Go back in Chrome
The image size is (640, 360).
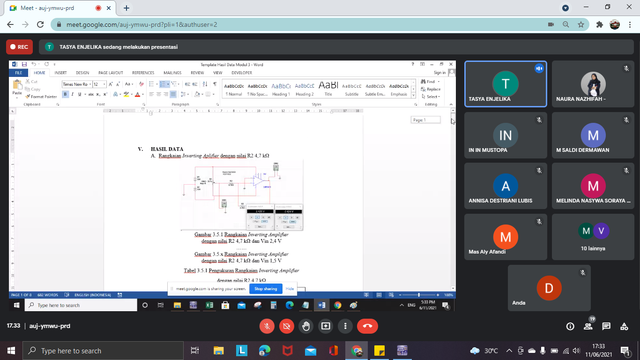pos(10,24)
